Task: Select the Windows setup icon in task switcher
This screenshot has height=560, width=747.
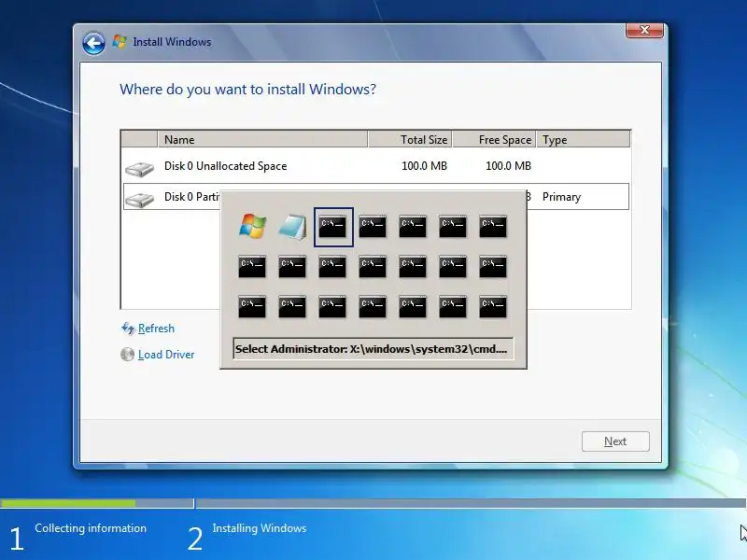Action: click(252, 226)
